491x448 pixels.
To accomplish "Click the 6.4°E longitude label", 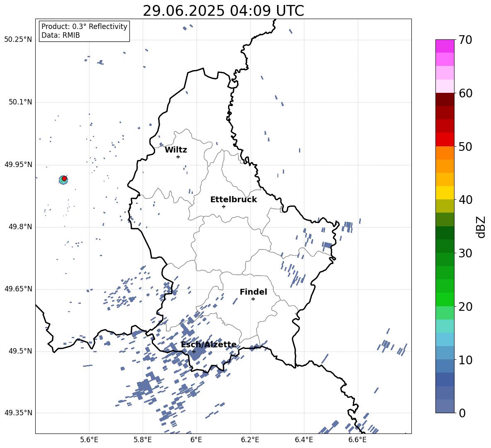I will tap(304, 440).
